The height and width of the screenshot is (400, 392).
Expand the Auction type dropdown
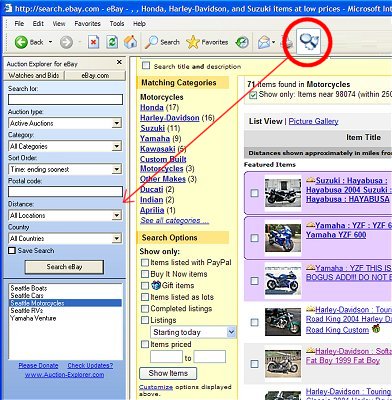[65, 123]
